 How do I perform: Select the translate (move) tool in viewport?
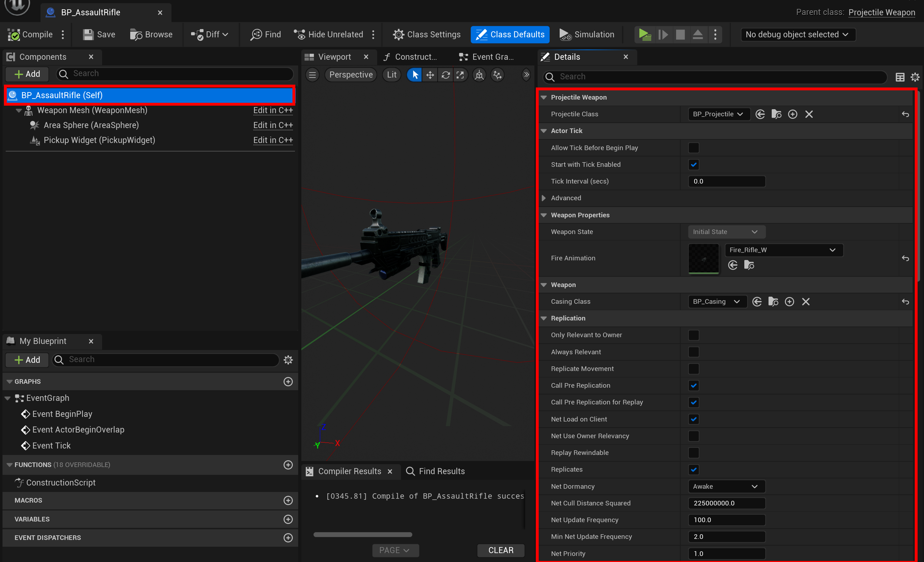(430, 75)
